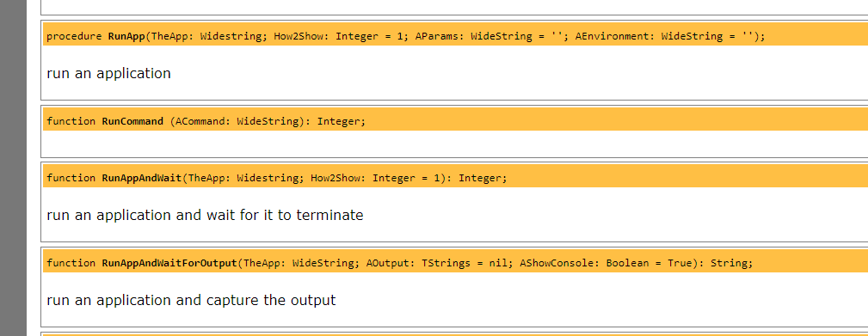Click the Integer return type of RunCommand
Image resolution: width=868 pixels, height=336 pixels.
point(339,121)
